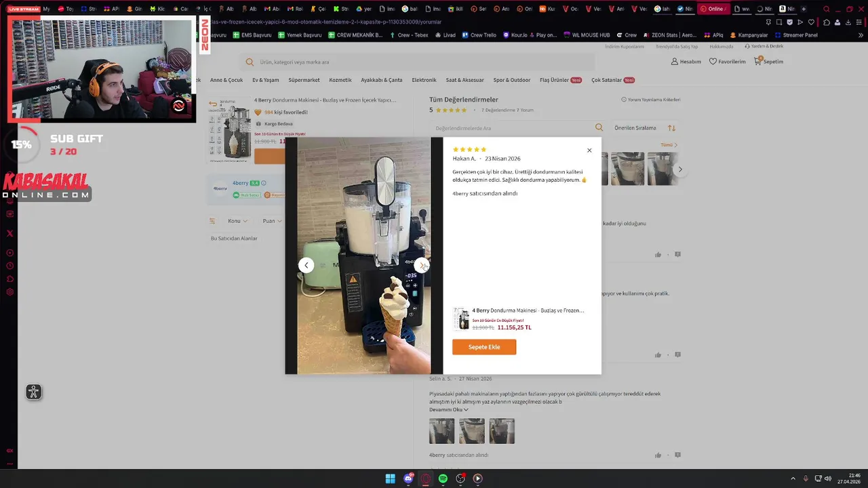This screenshot has height=488, width=868.
Task: Toggle Bu Satıcıdan Alanlar filter
Action: click(234, 239)
